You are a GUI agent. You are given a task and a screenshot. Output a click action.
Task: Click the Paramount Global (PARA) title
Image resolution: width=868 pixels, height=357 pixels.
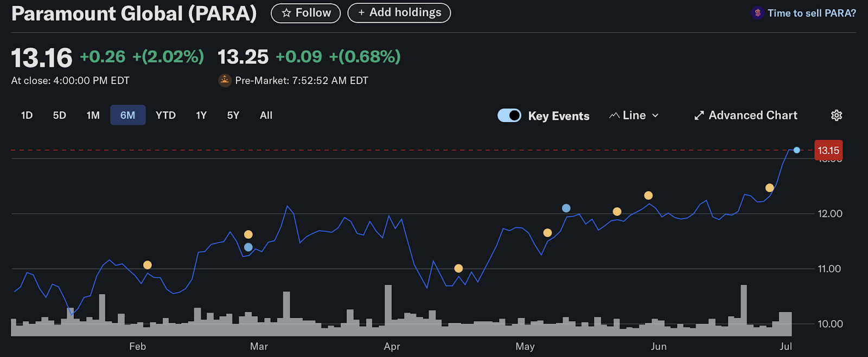(x=134, y=13)
